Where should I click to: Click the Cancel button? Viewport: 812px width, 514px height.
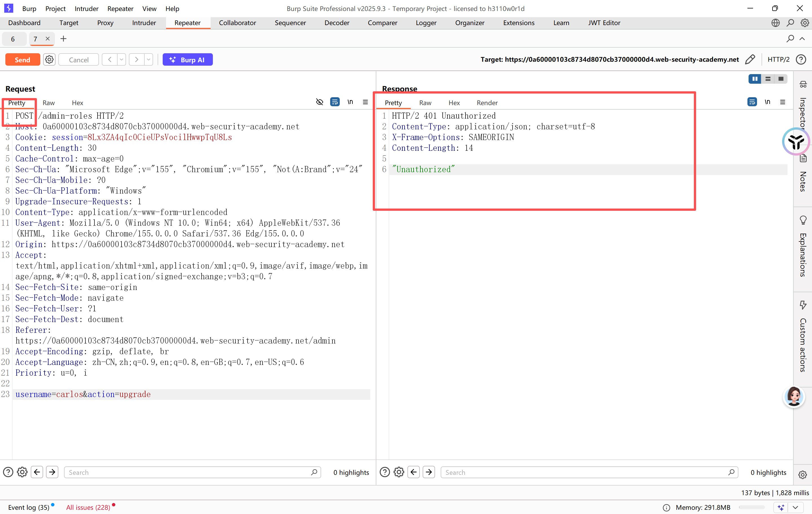click(x=79, y=60)
